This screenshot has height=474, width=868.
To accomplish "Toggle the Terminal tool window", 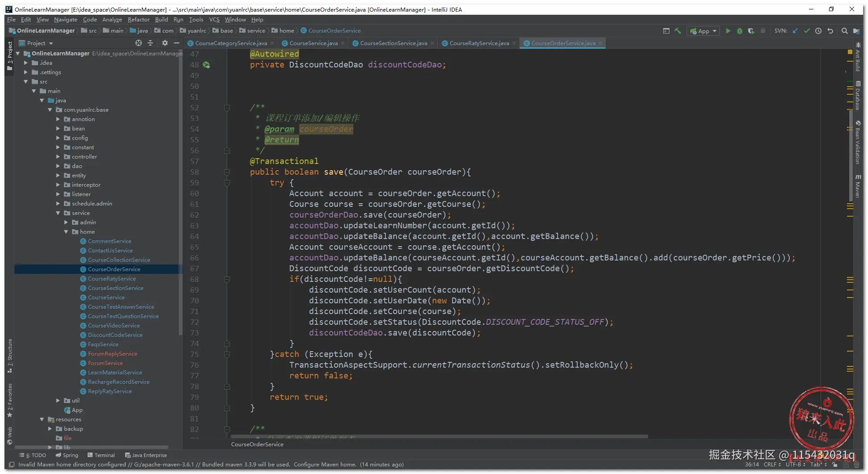I will (x=101, y=455).
